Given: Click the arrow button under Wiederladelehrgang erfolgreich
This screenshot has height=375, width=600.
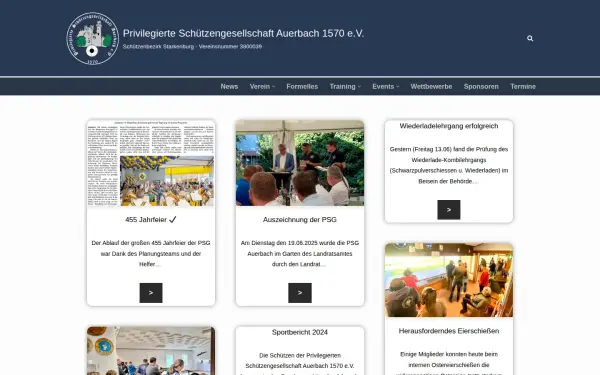Looking at the screenshot, I should (x=449, y=210).
